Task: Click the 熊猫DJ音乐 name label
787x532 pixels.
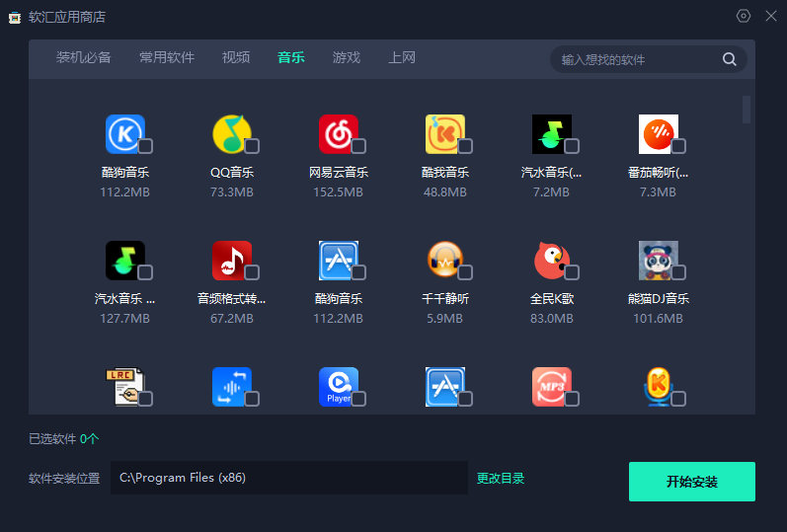Action: [658, 299]
